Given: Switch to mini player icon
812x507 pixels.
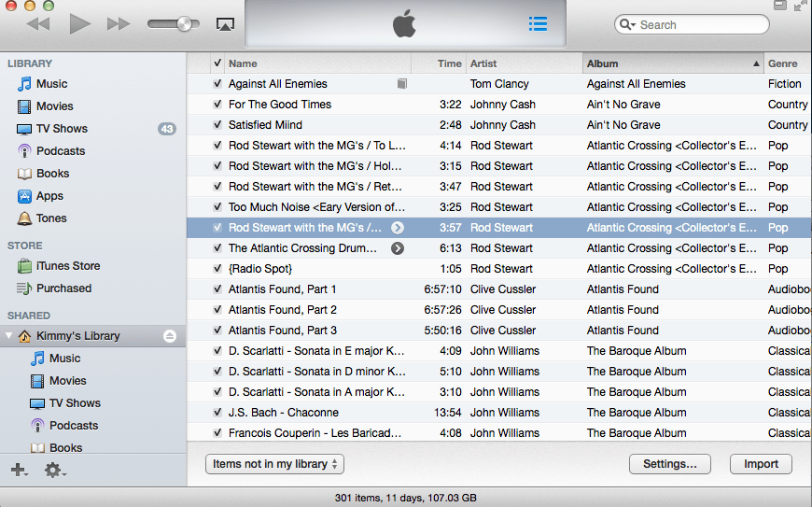Looking at the screenshot, I should (780, 6).
